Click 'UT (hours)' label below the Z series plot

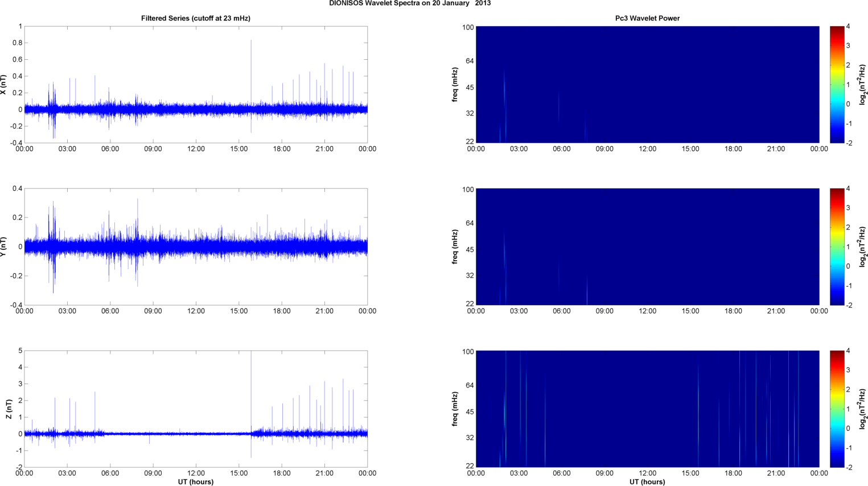click(196, 482)
